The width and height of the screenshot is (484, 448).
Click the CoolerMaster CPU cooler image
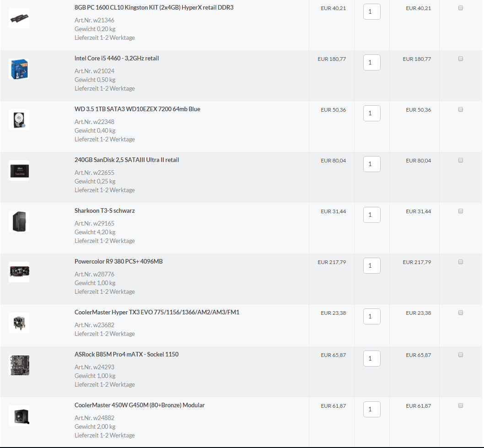tap(19, 323)
